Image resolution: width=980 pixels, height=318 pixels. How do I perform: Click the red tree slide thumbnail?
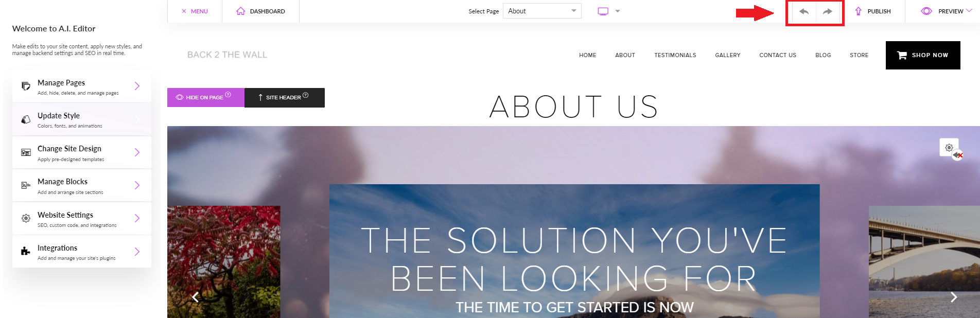224,261
